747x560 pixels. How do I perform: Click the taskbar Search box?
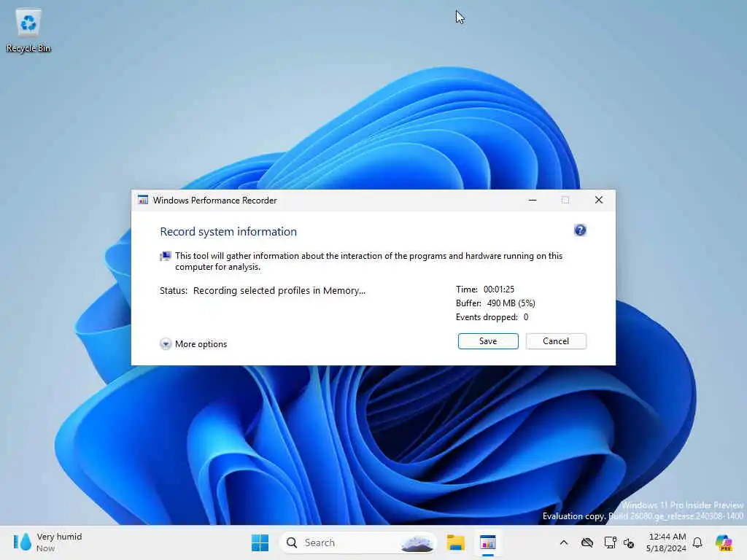coord(357,542)
